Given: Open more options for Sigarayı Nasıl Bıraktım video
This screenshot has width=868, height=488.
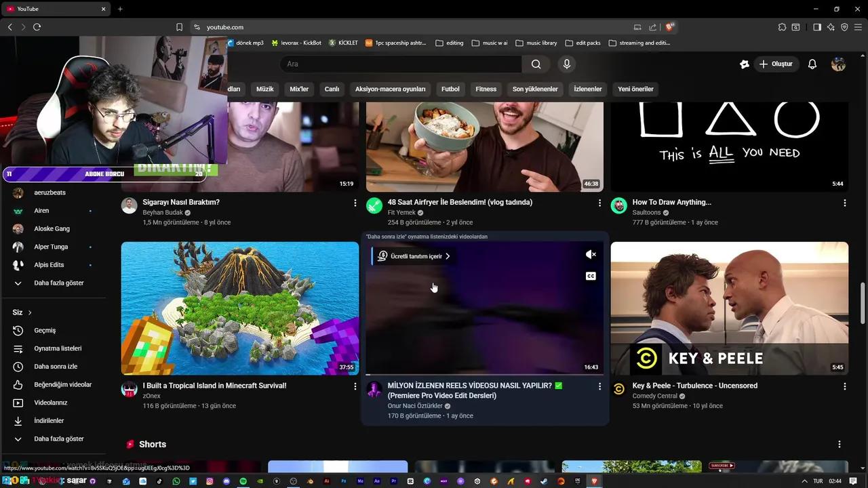Looking at the screenshot, I should [355, 203].
